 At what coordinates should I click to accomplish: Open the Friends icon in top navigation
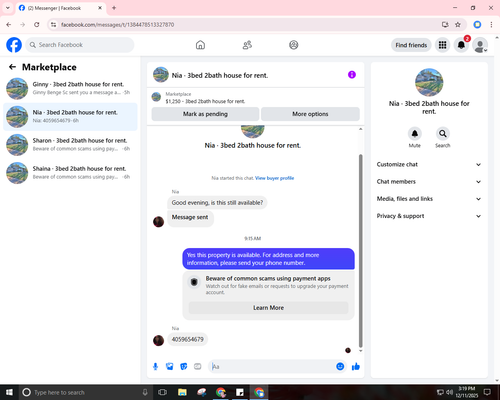tap(247, 45)
